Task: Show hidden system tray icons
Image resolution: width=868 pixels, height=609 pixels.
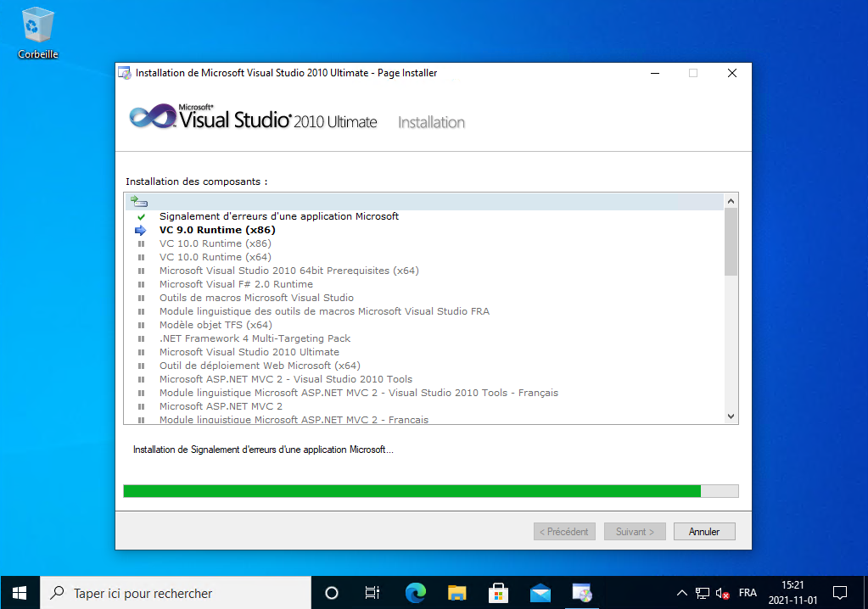Action: tap(680, 593)
